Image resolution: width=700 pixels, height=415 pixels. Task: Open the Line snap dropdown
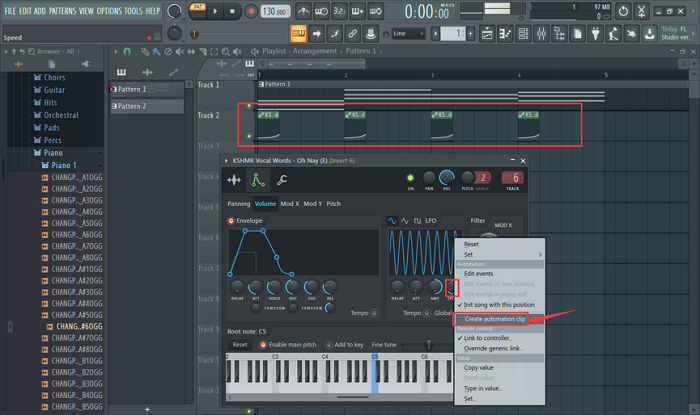pyautogui.click(x=408, y=33)
